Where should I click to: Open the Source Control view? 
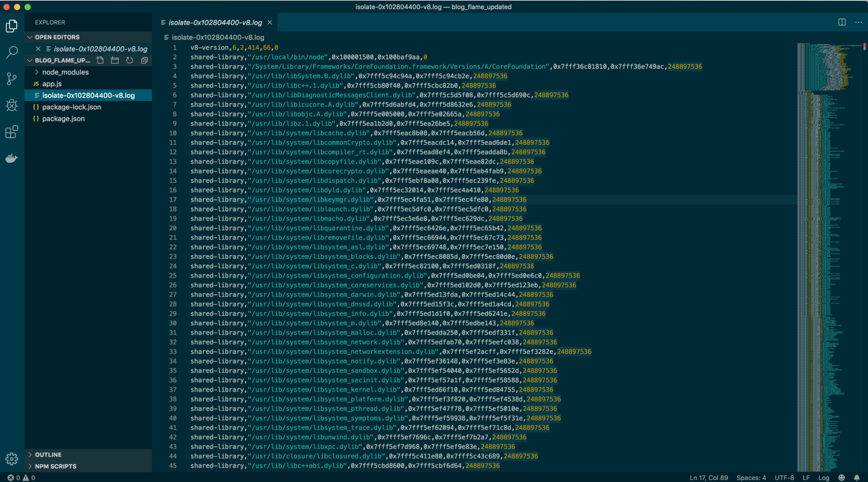[x=12, y=79]
